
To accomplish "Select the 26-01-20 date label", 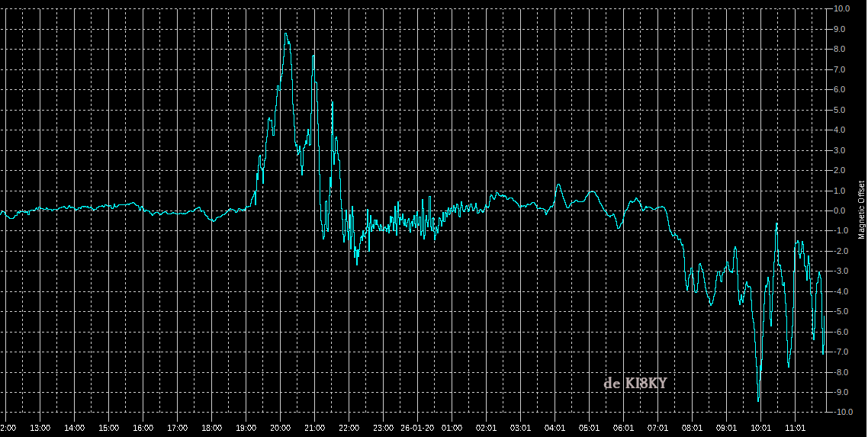I will coord(417,428).
